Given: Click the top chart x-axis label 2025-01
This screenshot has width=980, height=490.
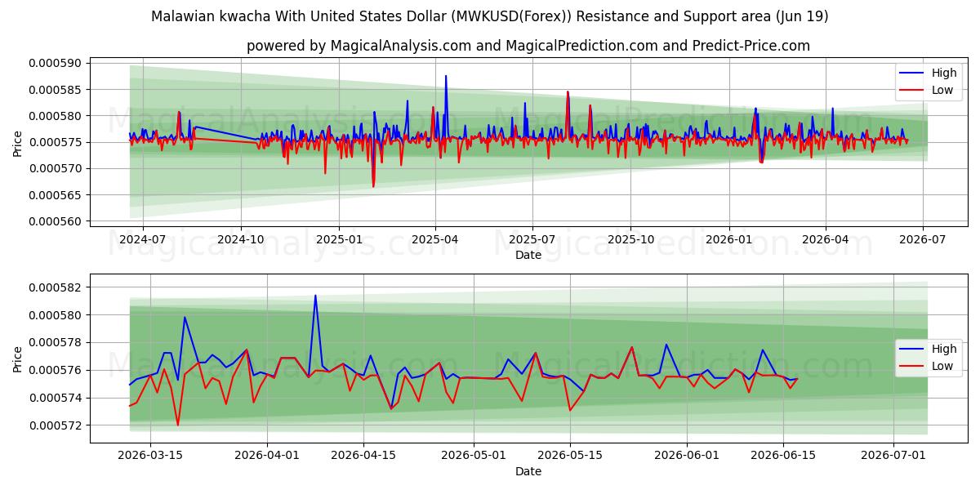Looking at the screenshot, I should 338,240.
